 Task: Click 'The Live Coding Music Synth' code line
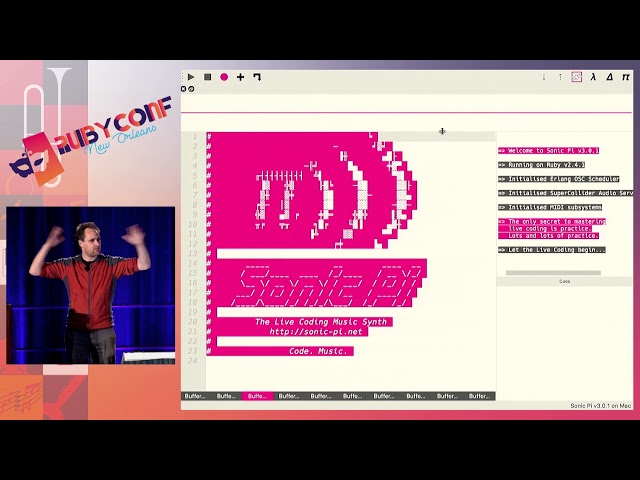pos(321,322)
